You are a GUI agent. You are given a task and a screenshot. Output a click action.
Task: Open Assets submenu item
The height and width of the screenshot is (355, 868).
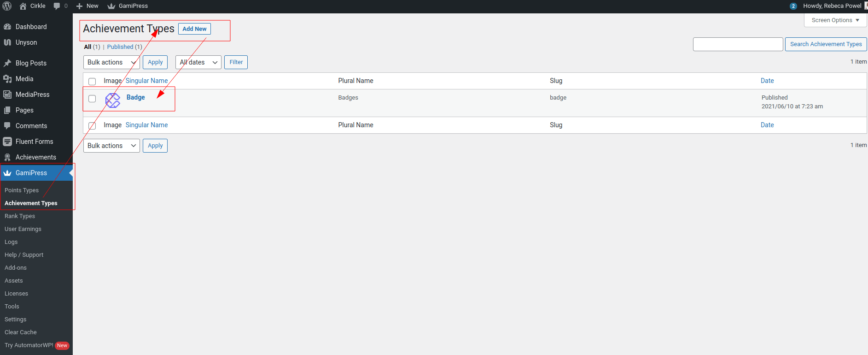[14, 281]
